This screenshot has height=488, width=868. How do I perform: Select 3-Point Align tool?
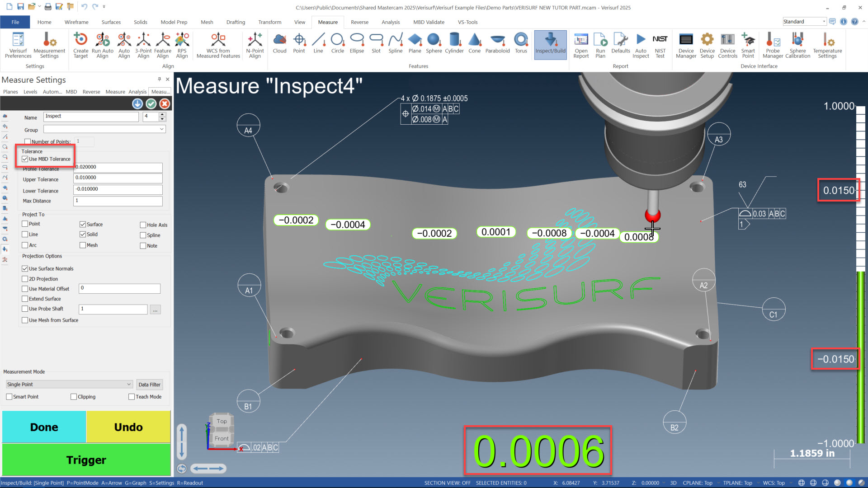[143, 45]
